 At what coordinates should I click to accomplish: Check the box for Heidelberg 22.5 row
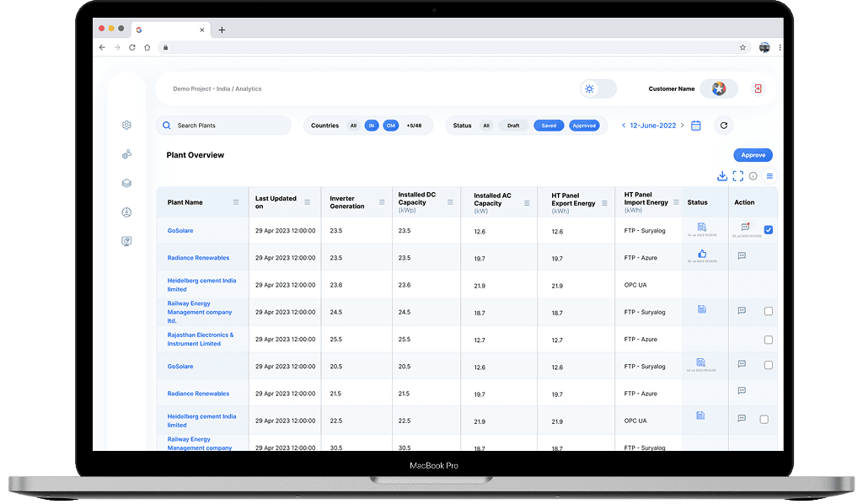[x=764, y=420]
